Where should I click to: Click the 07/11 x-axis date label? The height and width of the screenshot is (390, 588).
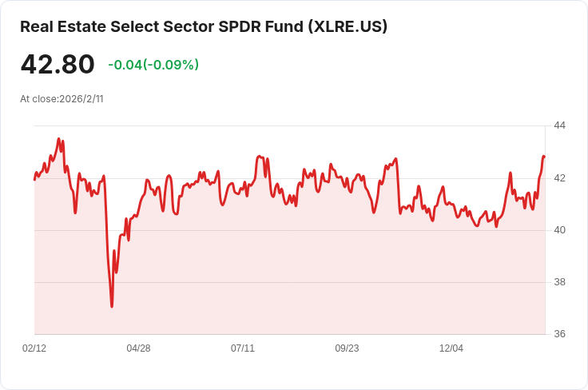point(243,348)
